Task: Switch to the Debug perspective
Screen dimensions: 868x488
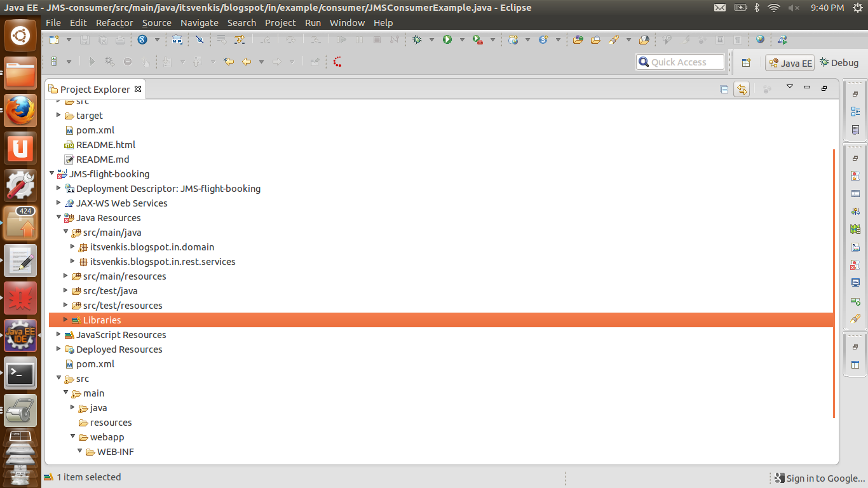Action: tap(839, 62)
